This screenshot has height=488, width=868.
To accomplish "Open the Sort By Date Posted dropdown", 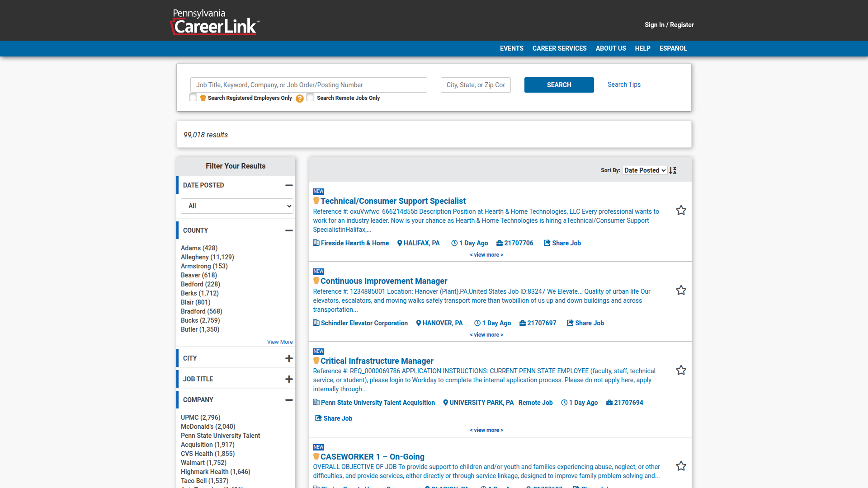I will (645, 170).
